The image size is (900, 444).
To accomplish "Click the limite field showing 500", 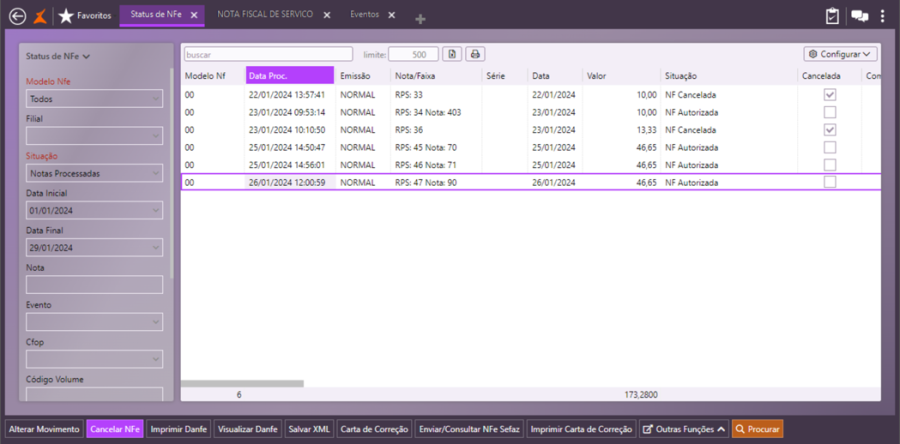I will tap(413, 54).
